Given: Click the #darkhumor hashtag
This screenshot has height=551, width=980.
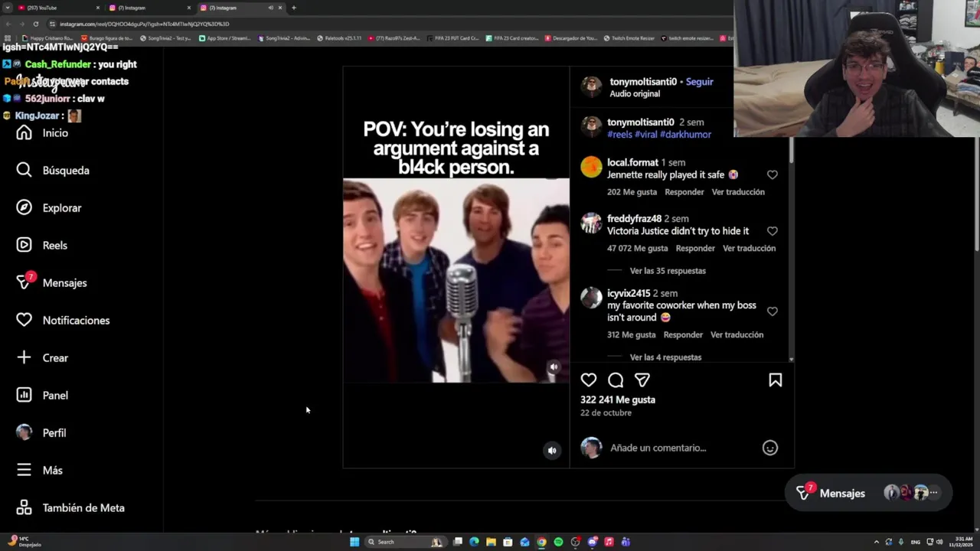Looking at the screenshot, I should pos(685,135).
